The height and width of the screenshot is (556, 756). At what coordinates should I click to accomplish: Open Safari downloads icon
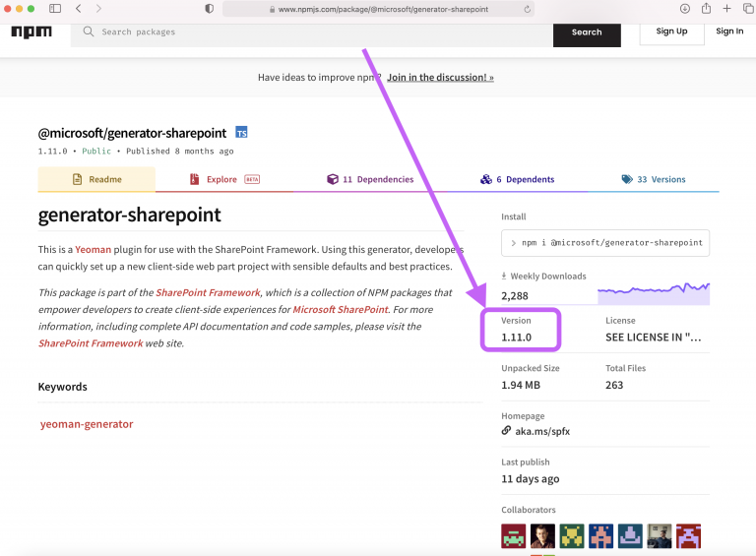(x=685, y=9)
